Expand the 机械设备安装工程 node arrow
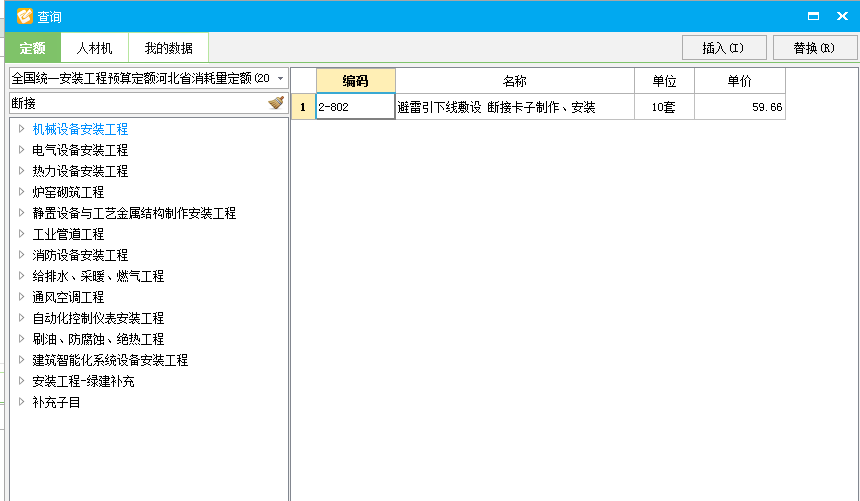 (x=21, y=128)
